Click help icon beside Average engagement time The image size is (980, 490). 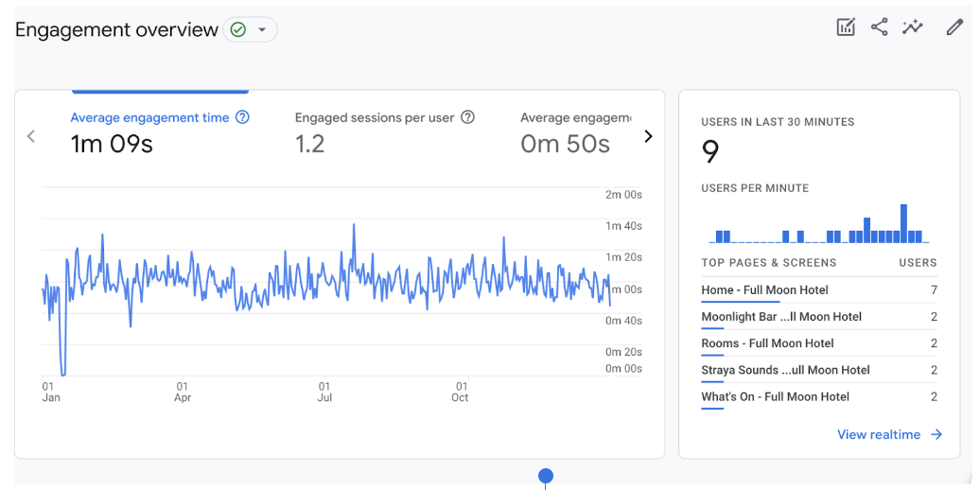coord(242,117)
